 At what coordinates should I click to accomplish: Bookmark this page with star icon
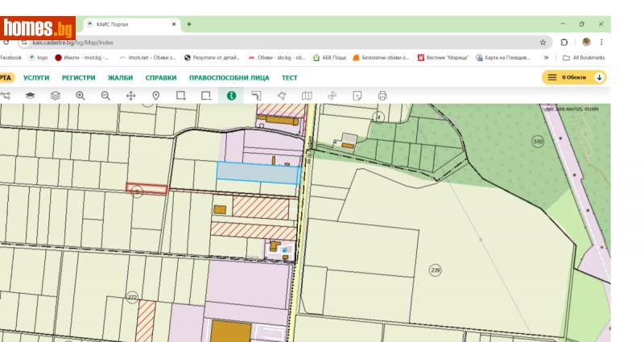pos(543,42)
